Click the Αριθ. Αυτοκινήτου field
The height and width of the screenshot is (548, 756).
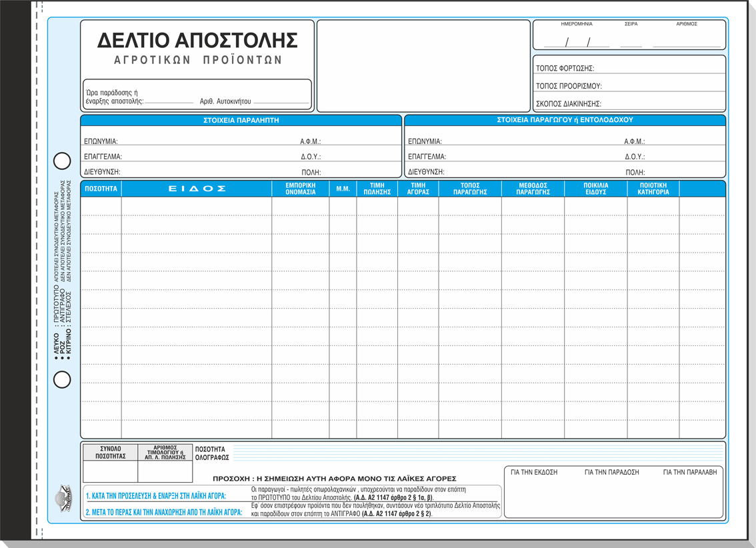click(x=281, y=101)
